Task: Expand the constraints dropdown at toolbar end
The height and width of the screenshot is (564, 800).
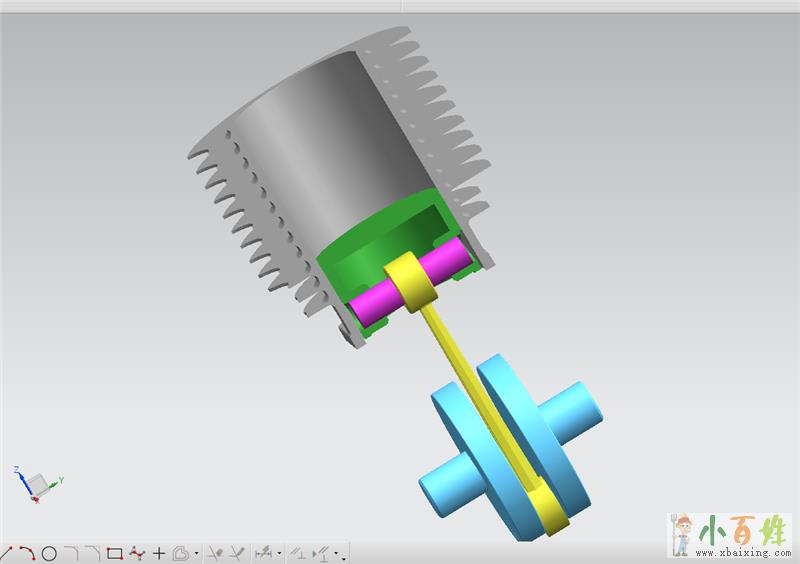Action: (x=343, y=555)
